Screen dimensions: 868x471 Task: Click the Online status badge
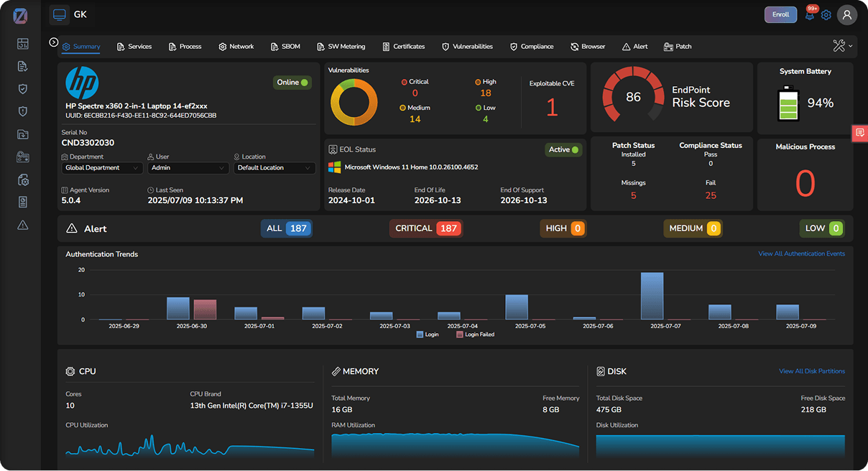click(292, 83)
